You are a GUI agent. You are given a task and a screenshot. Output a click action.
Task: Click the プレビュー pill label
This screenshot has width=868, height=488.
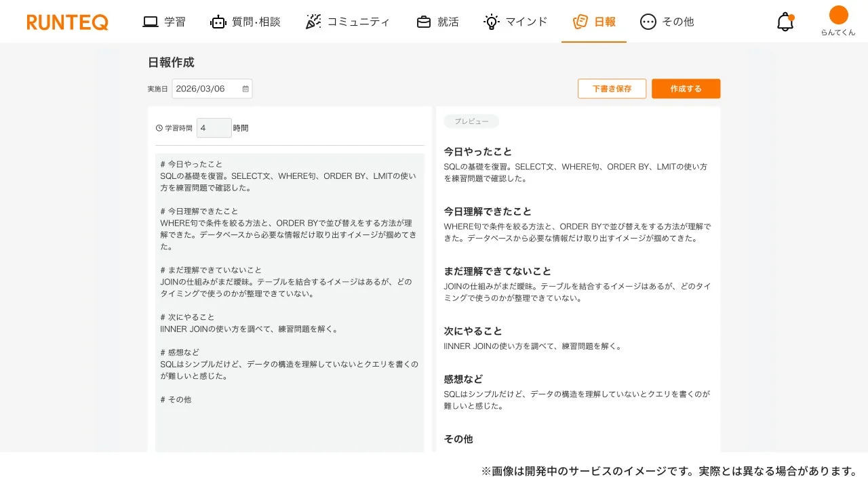pos(471,121)
